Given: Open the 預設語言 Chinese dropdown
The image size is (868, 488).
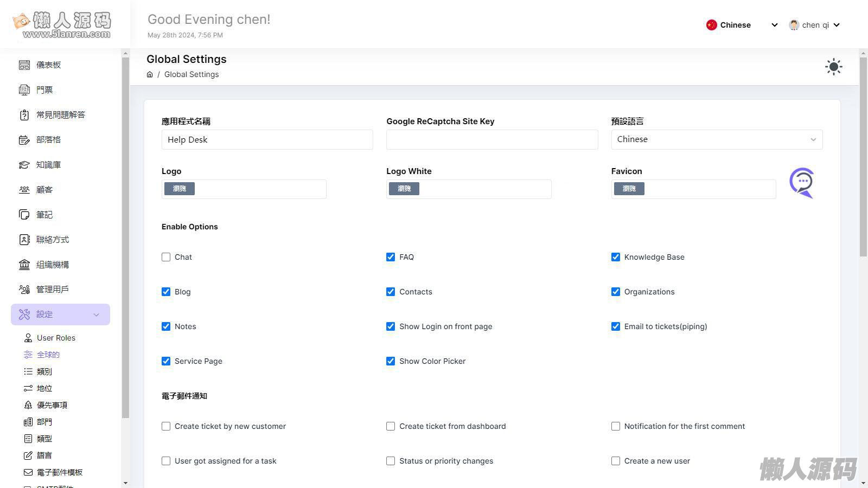Looking at the screenshot, I should 716,139.
